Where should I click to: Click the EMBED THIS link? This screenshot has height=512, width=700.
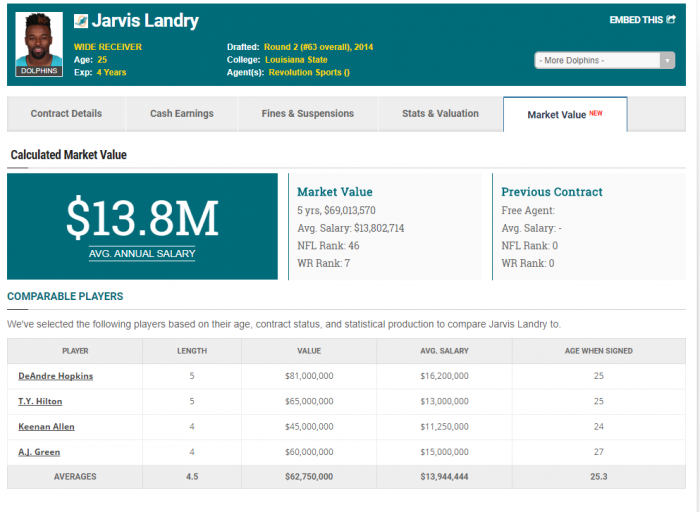[636, 20]
